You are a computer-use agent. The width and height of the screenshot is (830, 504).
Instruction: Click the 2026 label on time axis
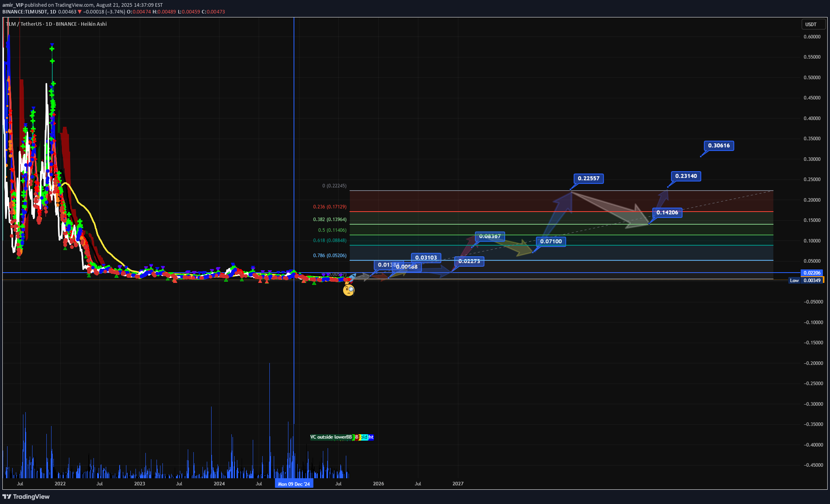pos(378,483)
